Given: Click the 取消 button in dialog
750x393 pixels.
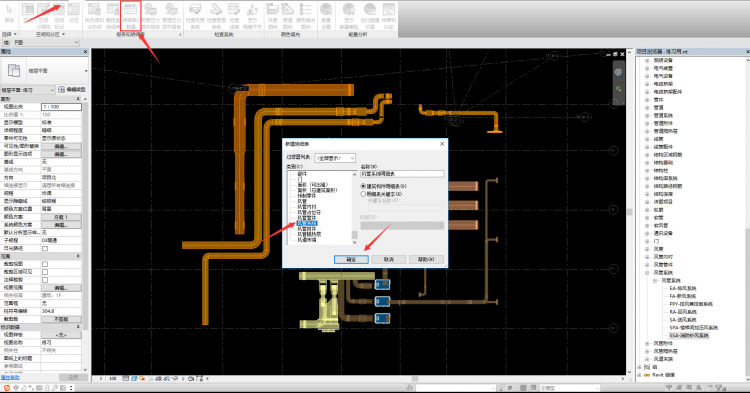Looking at the screenshot, I should click(x=389, y=259).
